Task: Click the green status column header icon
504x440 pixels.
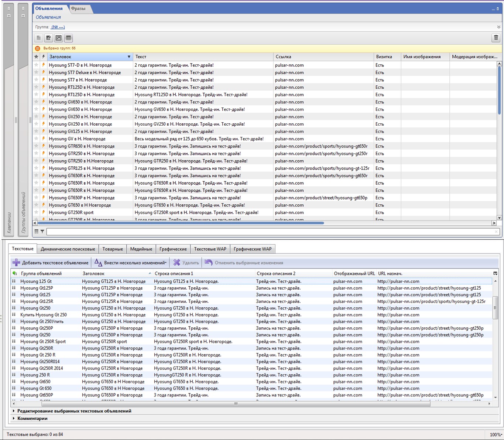Action: click(x=14, y=273)
